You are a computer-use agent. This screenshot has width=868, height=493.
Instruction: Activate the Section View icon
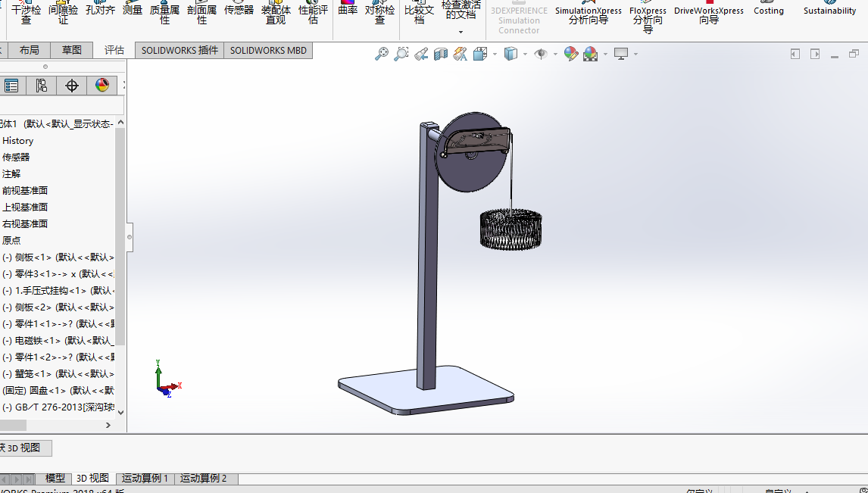click(x=441, y=54)
